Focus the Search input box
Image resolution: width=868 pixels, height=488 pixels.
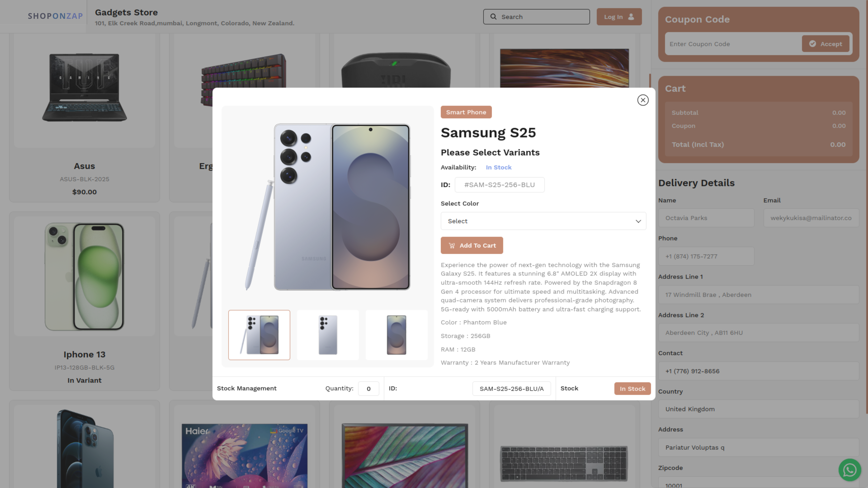[x=536, y=16]
